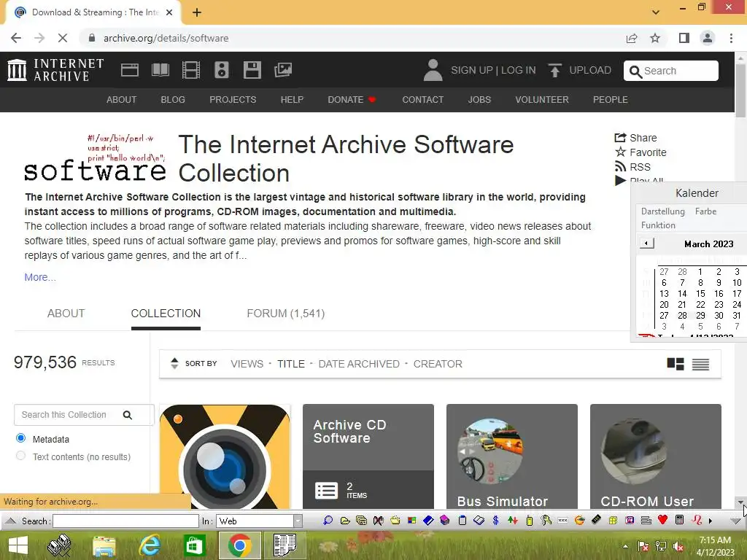
Task: Open Archive CD Software collection tile
Action: (368, 456)
